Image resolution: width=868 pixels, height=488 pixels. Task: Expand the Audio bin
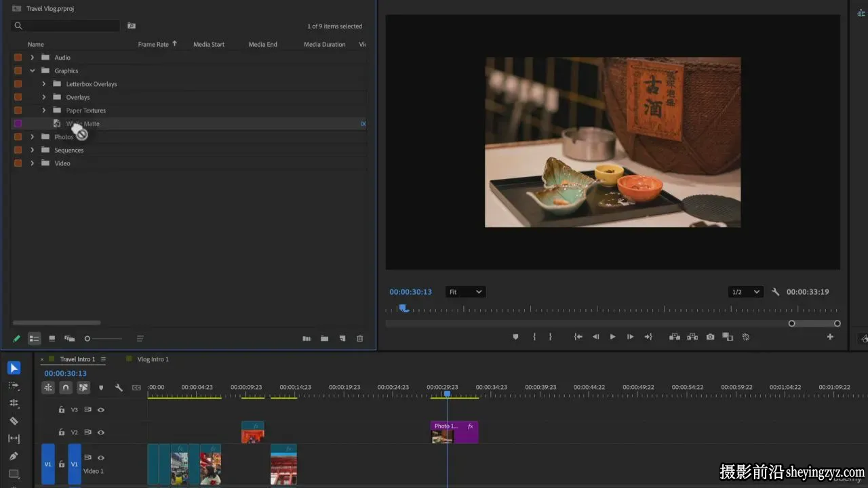(x=32, y=58)
